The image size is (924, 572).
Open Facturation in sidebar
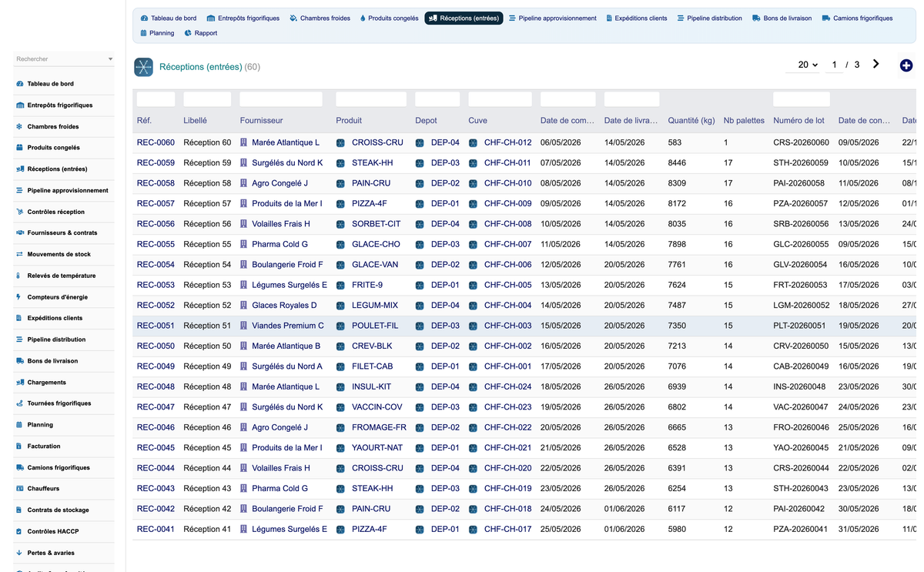44,447
